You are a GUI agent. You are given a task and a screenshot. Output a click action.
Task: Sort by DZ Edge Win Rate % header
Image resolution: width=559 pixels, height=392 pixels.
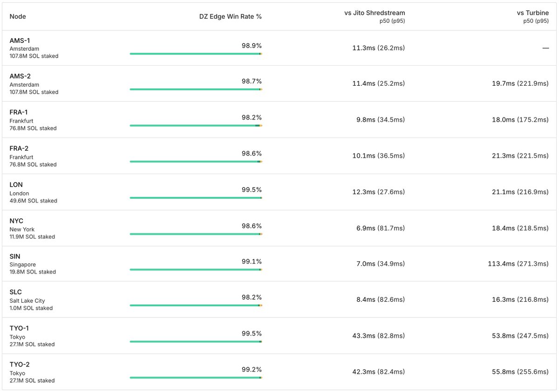[x=231, y=16]
